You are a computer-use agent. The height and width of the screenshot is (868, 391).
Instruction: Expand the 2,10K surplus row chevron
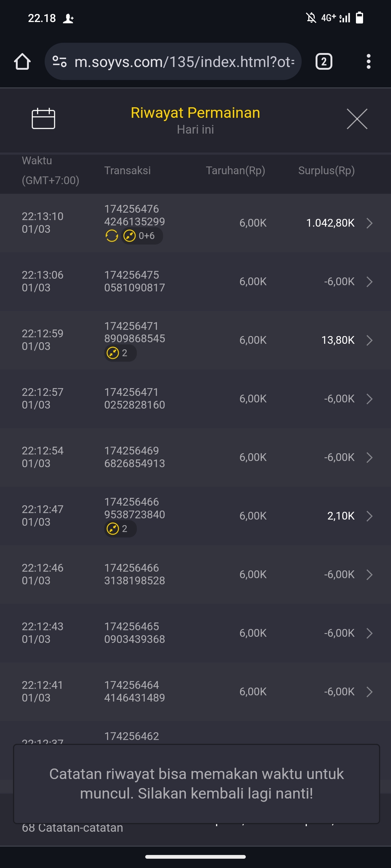click(x=369, y=516)
